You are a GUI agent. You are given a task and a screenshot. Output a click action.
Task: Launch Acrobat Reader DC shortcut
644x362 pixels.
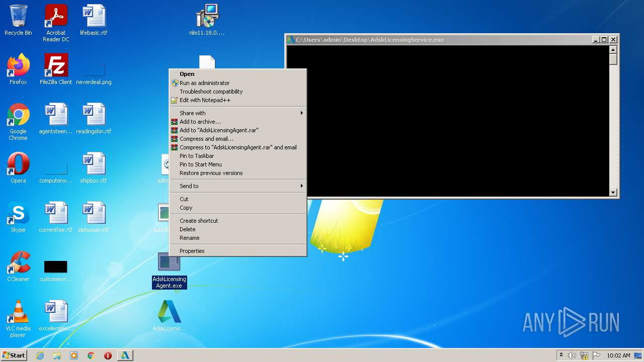[56, 23]
